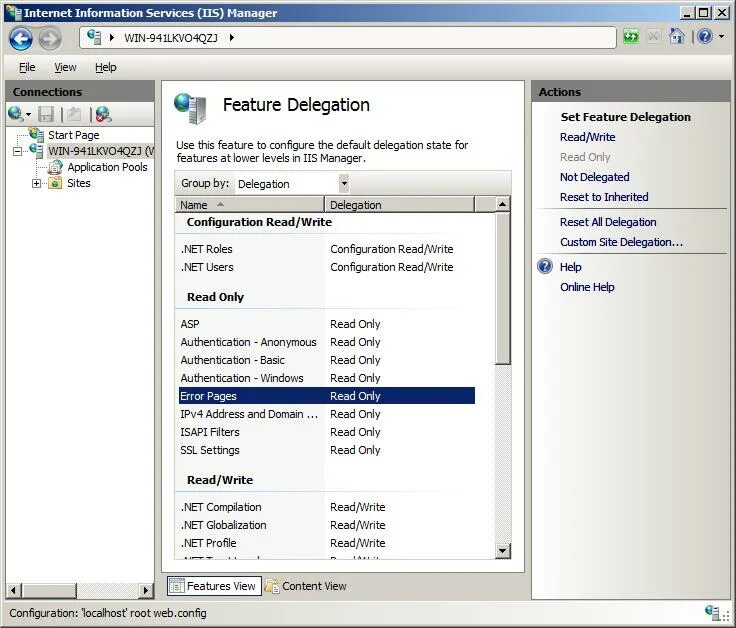The height and width of the screenshot is (628, 736).
Task: Refresh page using green refresh icon
Action: click(631, 36)
